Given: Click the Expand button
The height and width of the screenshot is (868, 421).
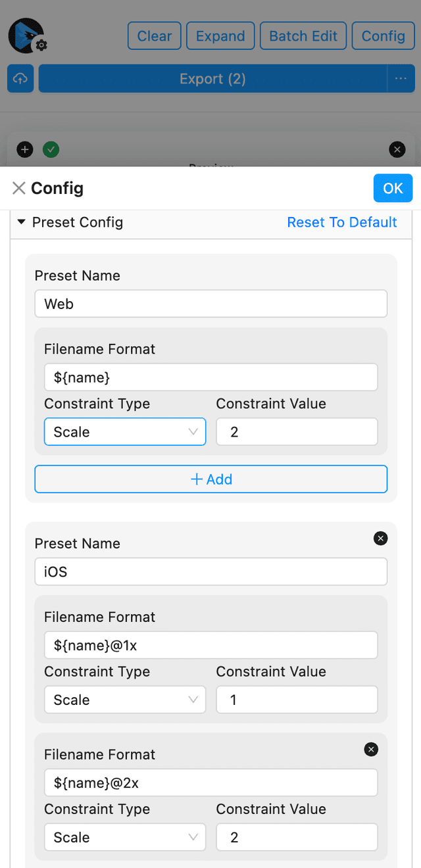Looking at the screenshot, I should pos(220,36).
